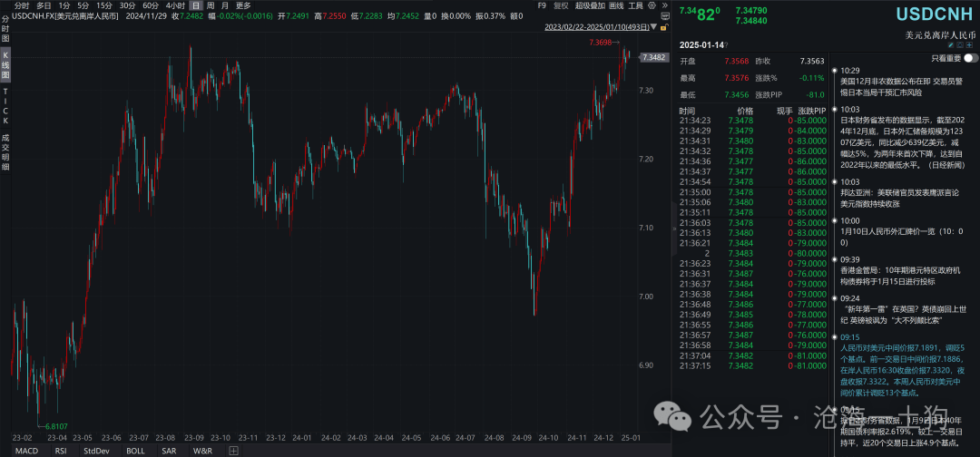This screenshot has width=980, height=457.
Task: Click the question mark beside 2025-01-14
Action: [728, 45]
